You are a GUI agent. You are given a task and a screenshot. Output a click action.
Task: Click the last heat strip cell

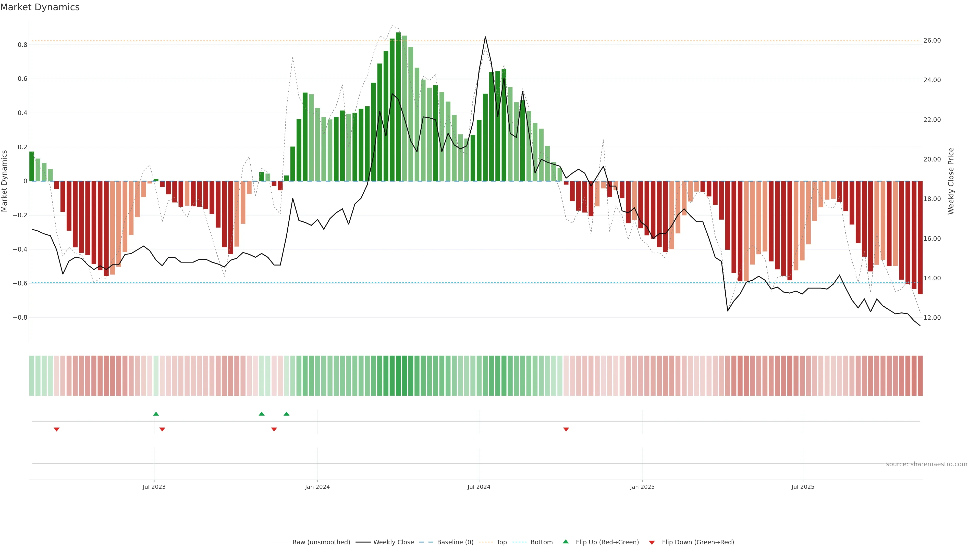[920, 375]
